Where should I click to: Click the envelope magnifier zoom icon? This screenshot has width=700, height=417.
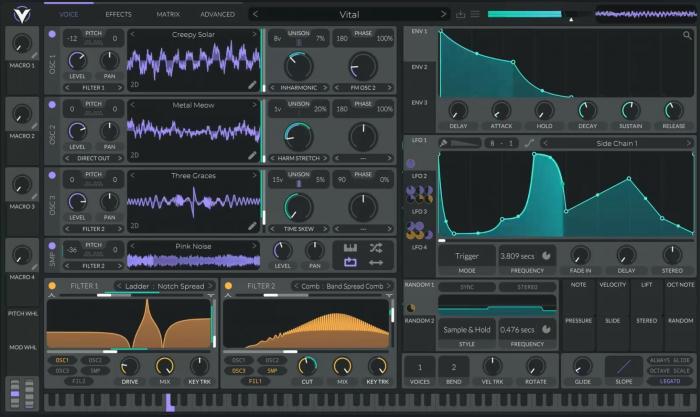(687, 35)
